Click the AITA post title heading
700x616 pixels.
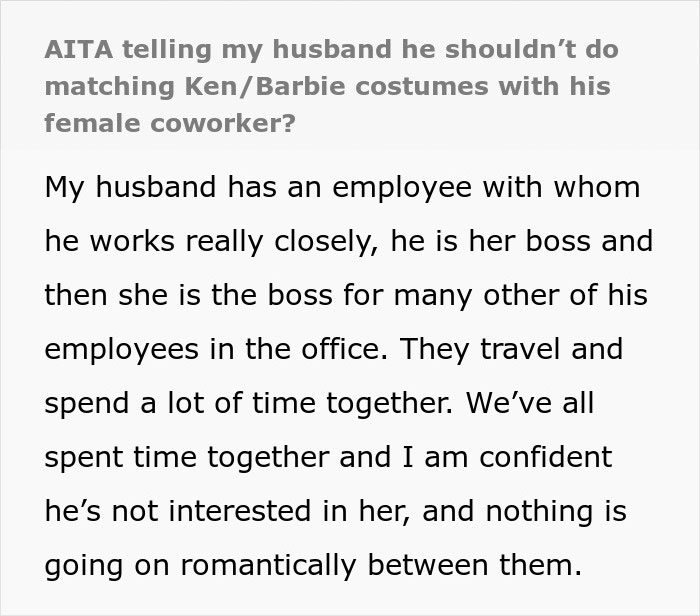pyautogui.click(x=331, y=86)
